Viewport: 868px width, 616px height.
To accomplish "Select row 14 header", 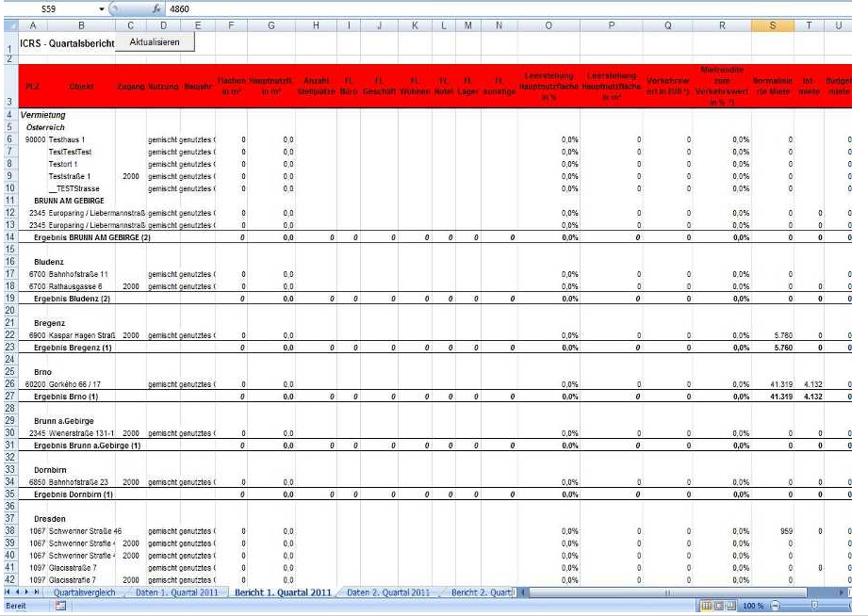I will 10,237.
